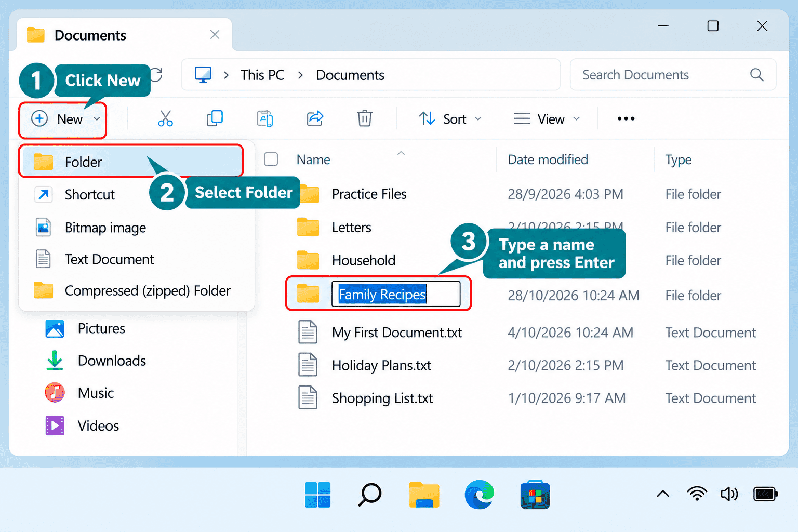Click the chevron after This PC

coord(300,75)
